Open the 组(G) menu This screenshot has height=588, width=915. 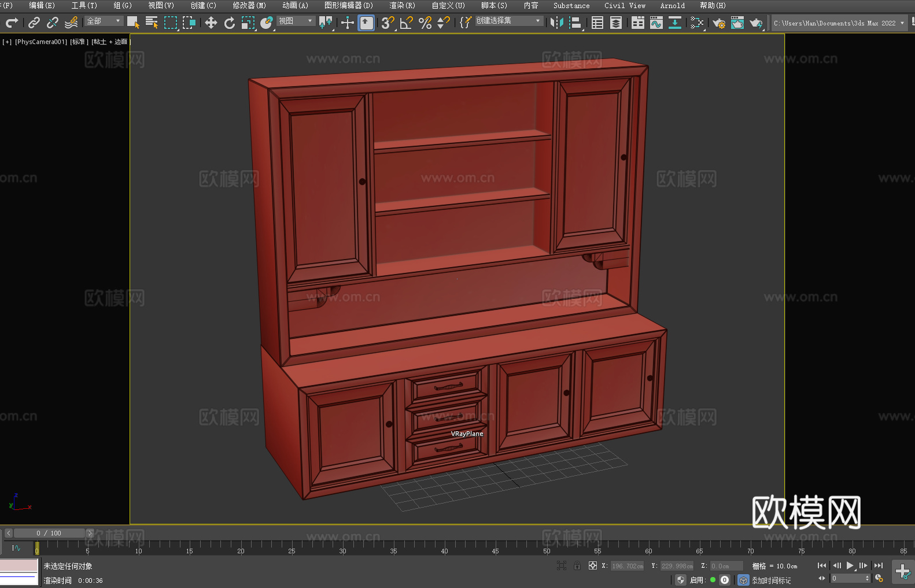click(x=123, y=5)
